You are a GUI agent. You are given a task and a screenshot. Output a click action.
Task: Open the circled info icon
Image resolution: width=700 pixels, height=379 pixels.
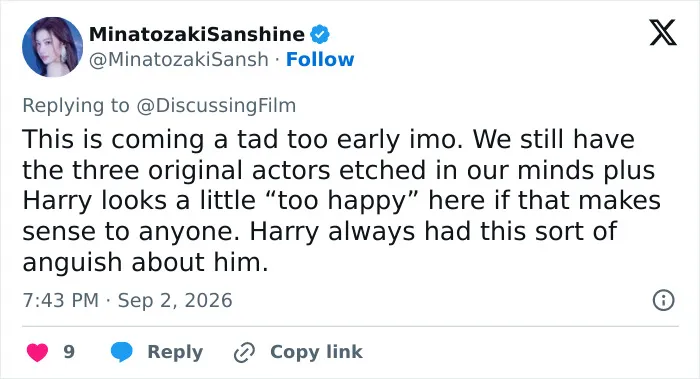pos(663,300)
